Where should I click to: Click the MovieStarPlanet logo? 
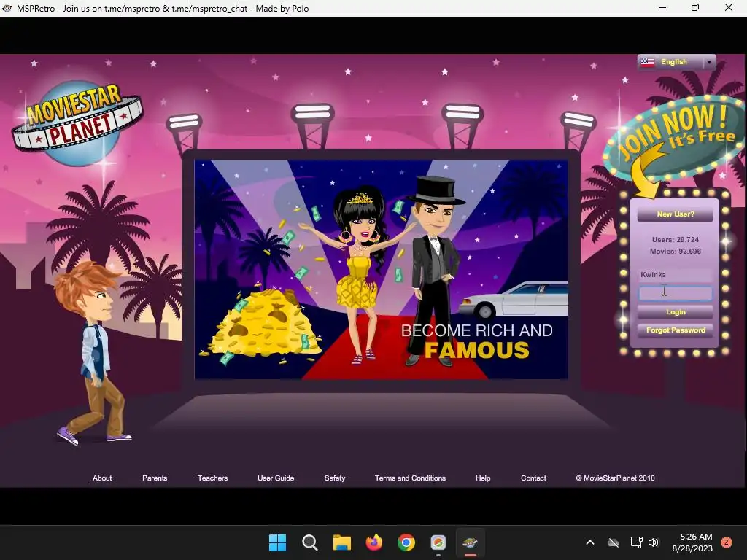coord(77,122)
